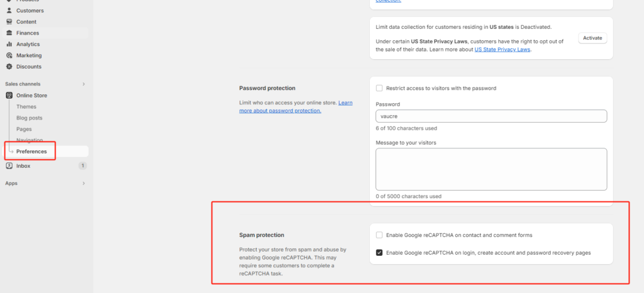Click the Discounts badge icon

pos(9,67)
